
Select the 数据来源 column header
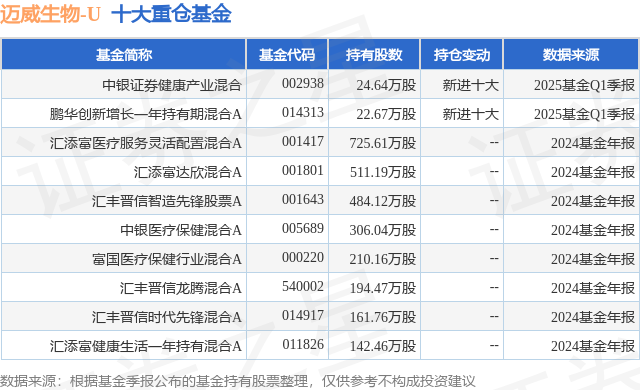pos(571,54)
